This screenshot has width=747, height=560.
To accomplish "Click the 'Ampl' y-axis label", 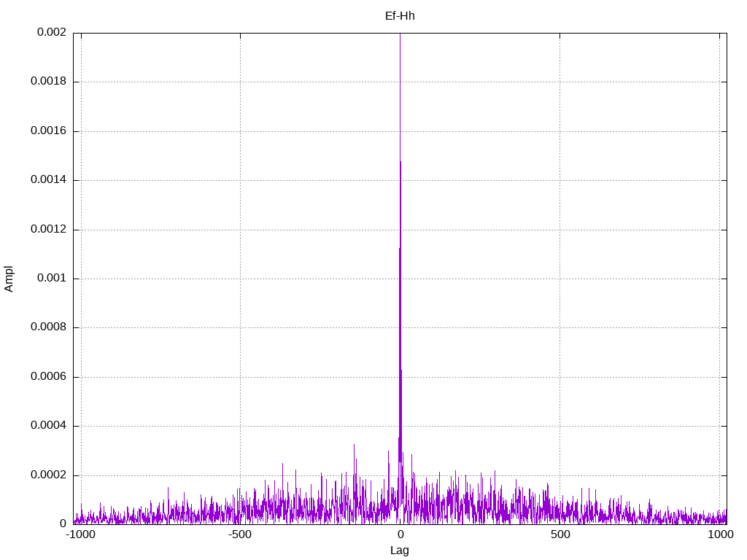I will [9, 279].
